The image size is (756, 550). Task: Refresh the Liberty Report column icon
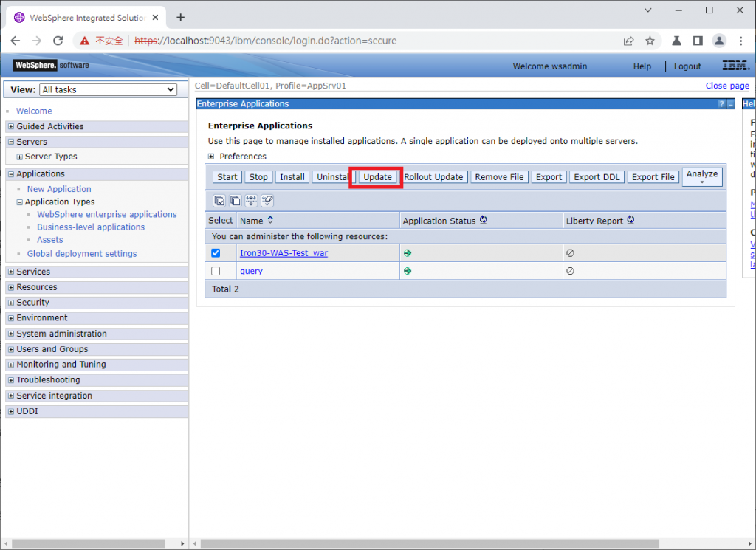click(630, 220)
